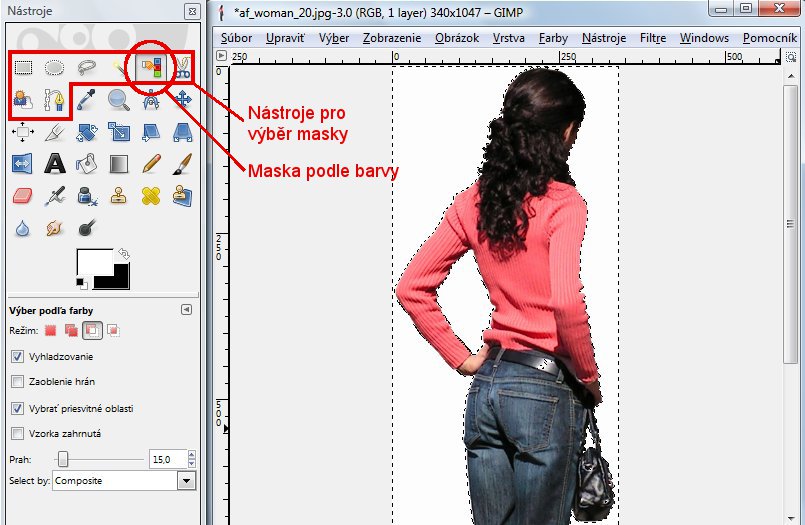Select the Move tool
Image resolution: width=805 pixels, height=525 pixels.
[183, 99]
